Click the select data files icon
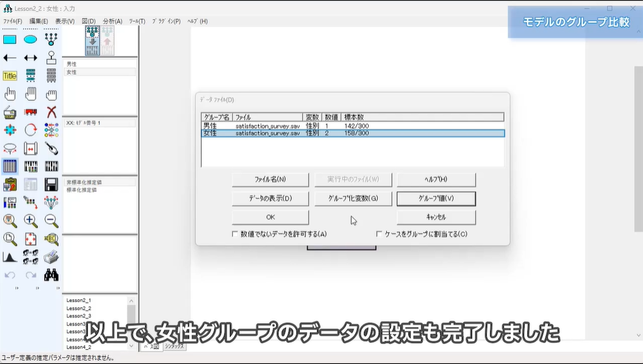 coord(10,166)
